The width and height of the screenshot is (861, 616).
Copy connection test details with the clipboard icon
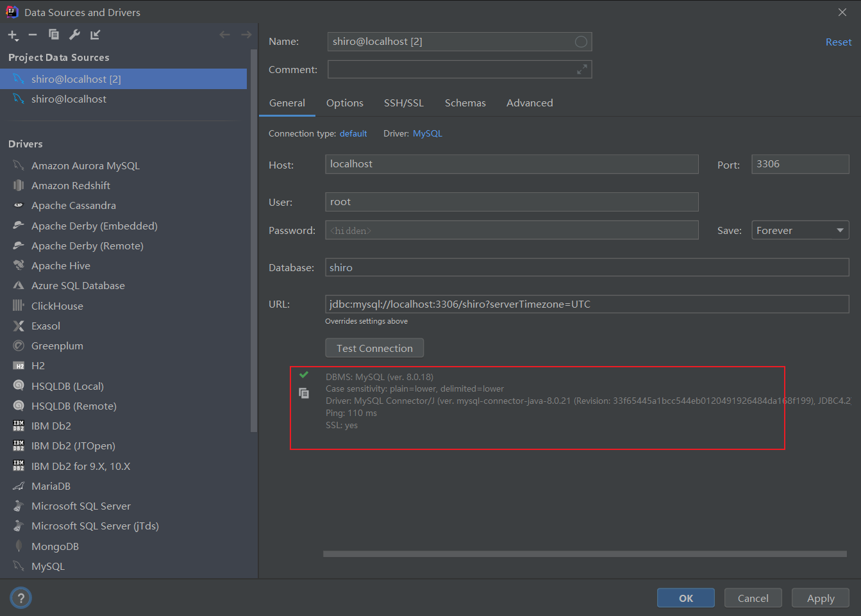[x=304, y=393]
